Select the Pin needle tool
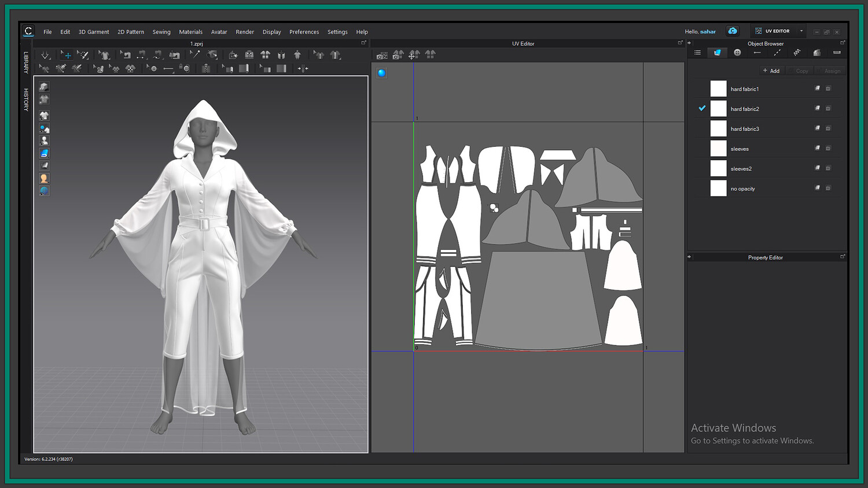 point(196,55)
